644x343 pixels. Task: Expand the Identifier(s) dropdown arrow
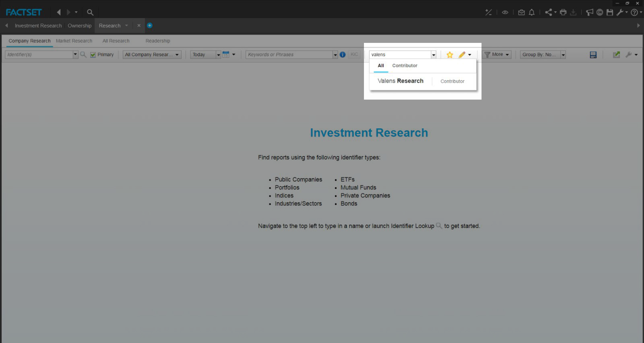pyautogui.click(x=75, y=54)
